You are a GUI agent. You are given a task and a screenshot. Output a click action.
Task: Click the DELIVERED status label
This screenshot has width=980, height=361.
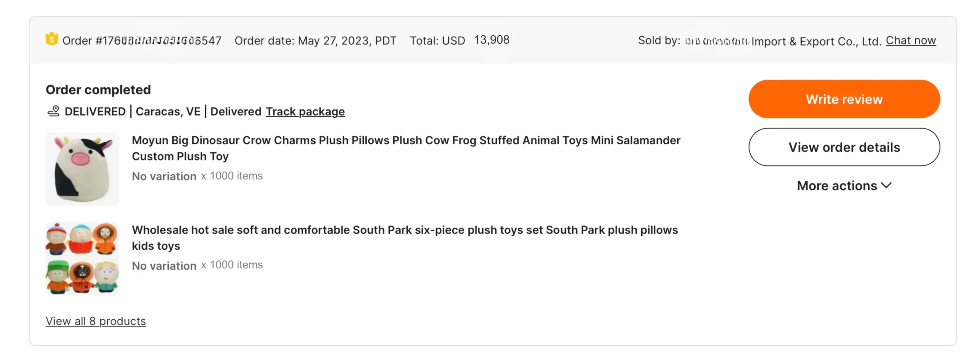tap(95, 111)
